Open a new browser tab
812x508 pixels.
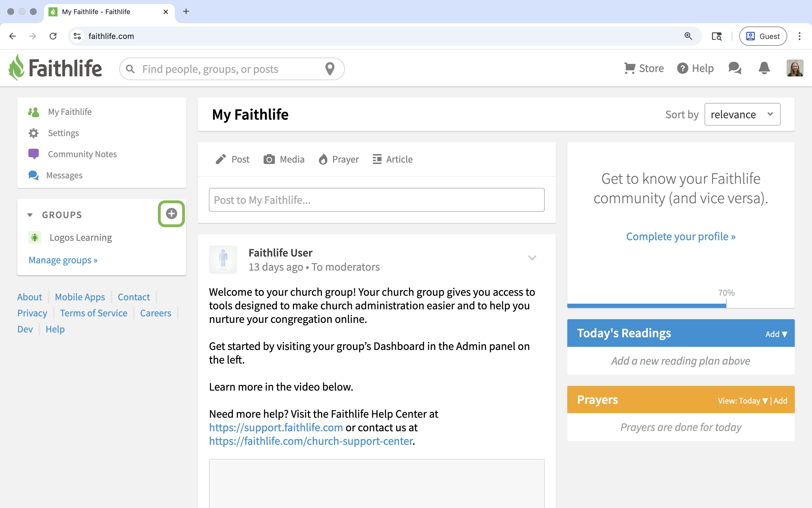[x=186, y=11]
